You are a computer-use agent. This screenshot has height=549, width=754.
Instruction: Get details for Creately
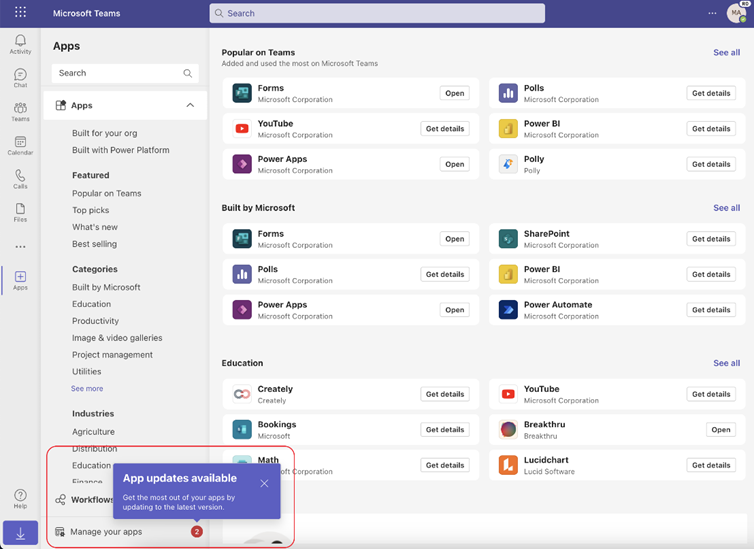[x=445, y=394]
